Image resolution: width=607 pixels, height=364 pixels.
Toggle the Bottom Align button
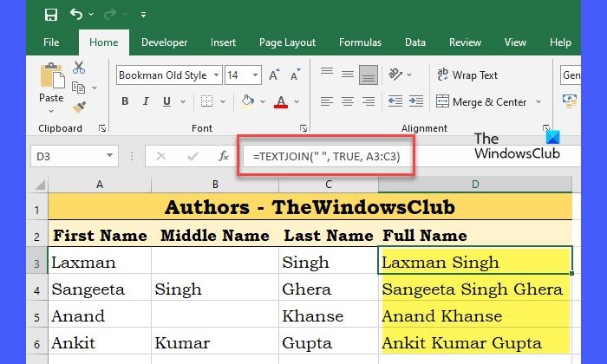point(369,75)
